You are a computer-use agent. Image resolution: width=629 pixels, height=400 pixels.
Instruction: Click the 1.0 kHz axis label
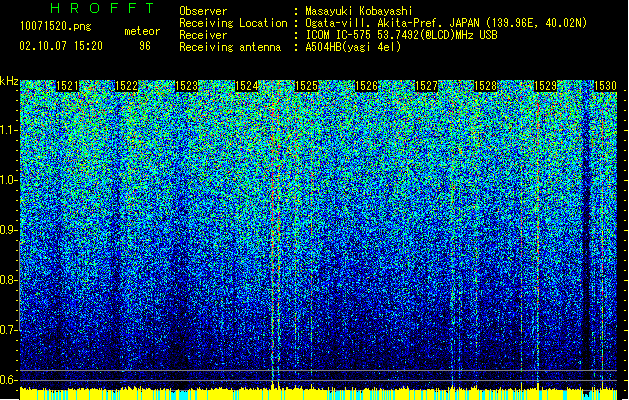pos(9,180)
